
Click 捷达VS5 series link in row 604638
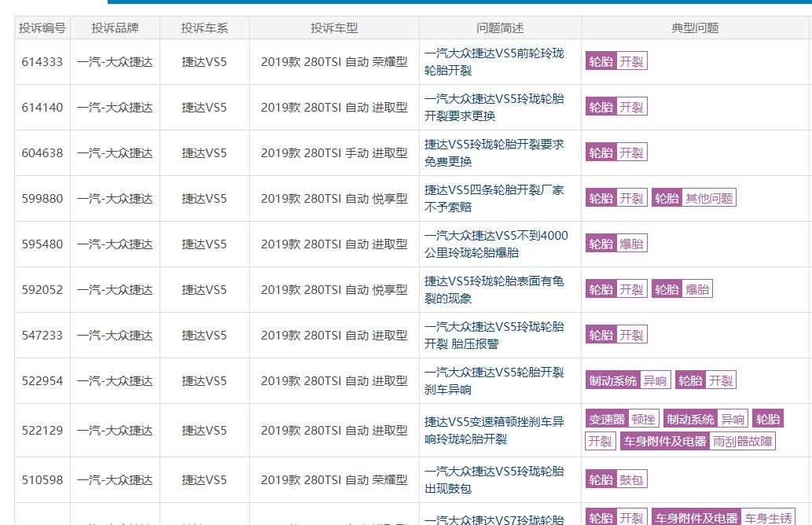click(203, 152)
